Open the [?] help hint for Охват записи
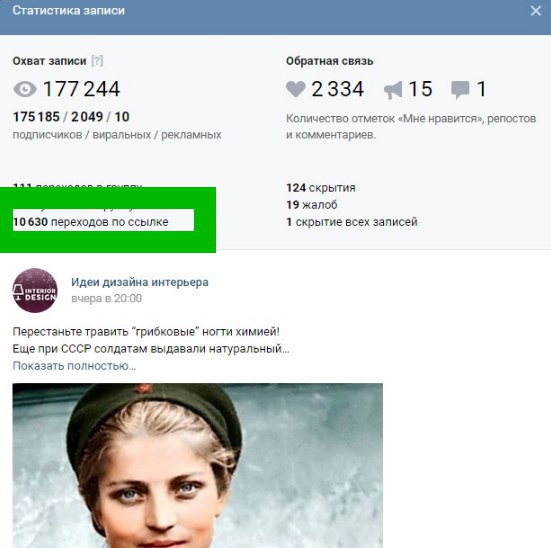Screen dimensions: 551x548 pos(97,61)
